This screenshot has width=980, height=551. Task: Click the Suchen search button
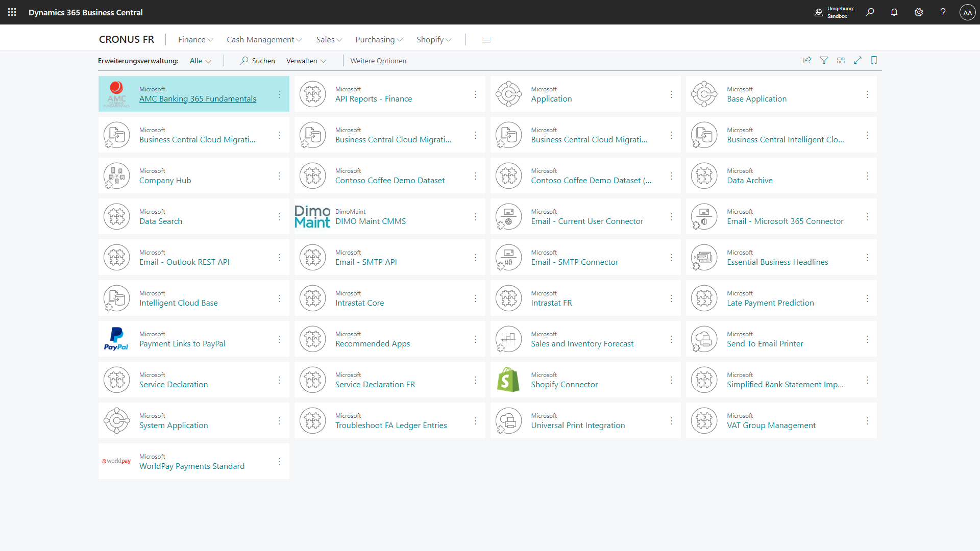pos(258,61)
